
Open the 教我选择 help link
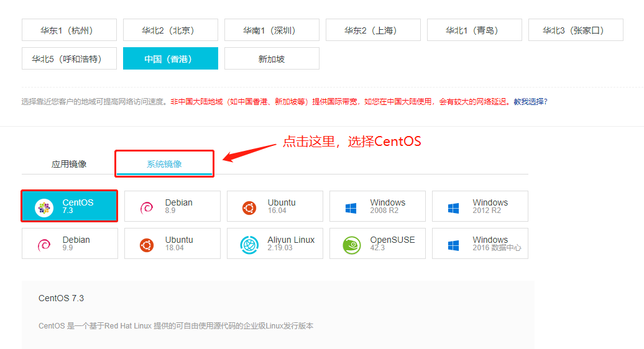coord(530,102)
